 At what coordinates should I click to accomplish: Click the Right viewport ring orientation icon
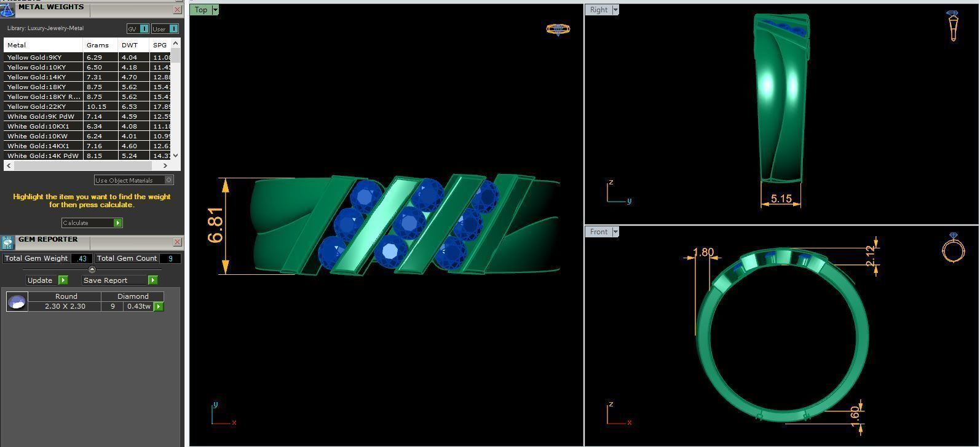click(x=952, y=26)
